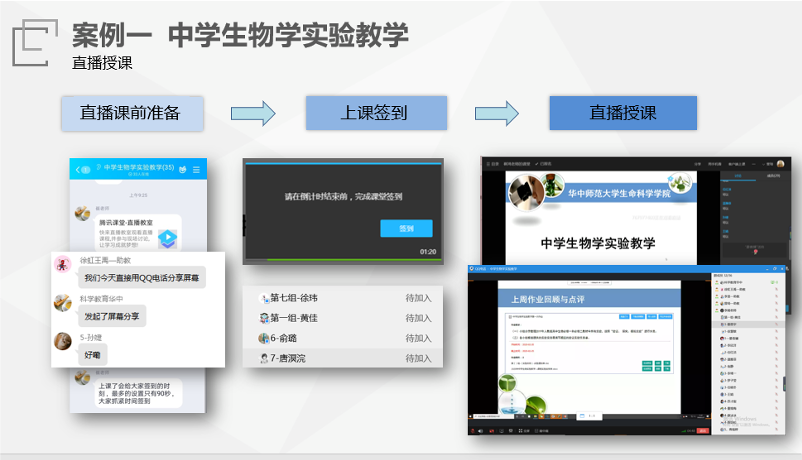
Task: Select the 直播授课 step box
Action: [622, 113]
